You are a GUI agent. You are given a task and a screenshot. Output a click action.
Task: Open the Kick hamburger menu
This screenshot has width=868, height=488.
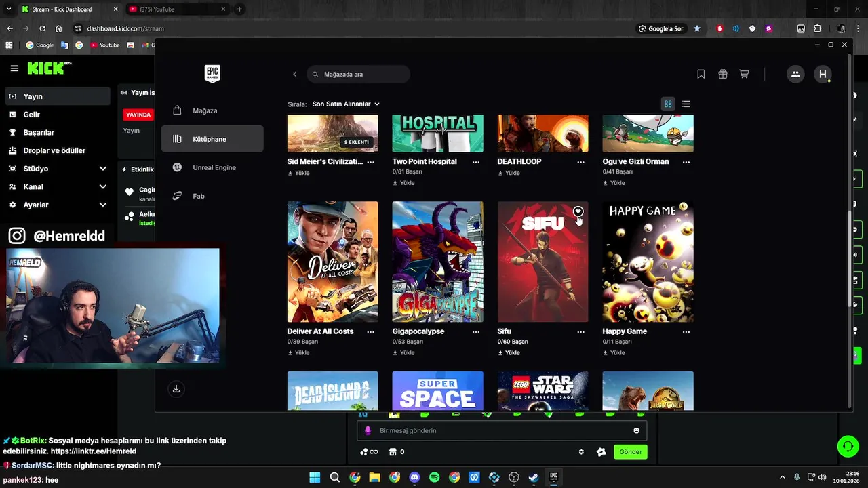coord(14,68)
